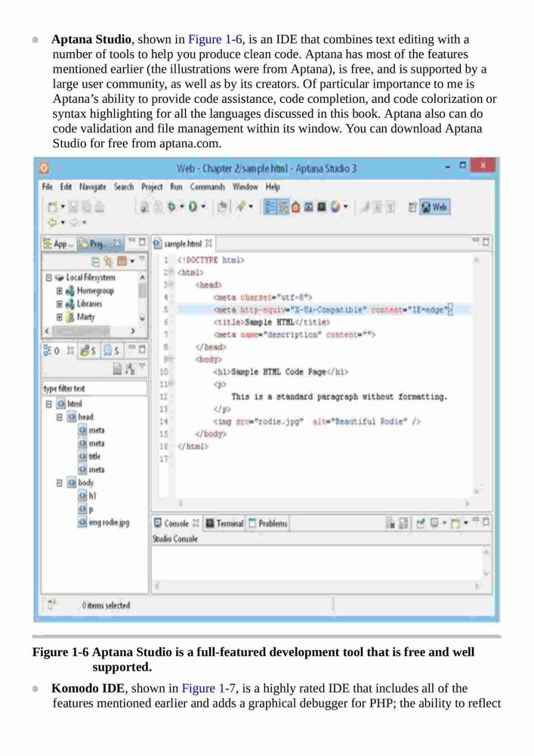Viewport: 534px width, 756px height.
Task: Collapse the Local Filesystem node
Action: 48,277
